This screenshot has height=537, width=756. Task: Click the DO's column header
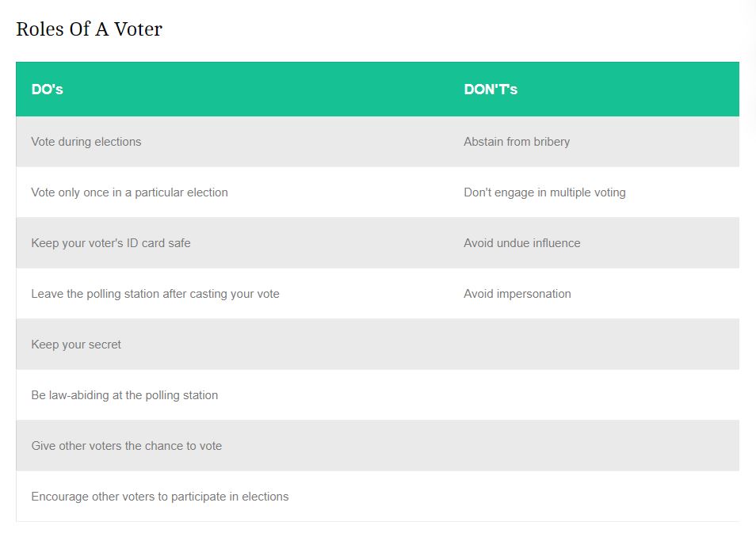(x=47, y=89)
